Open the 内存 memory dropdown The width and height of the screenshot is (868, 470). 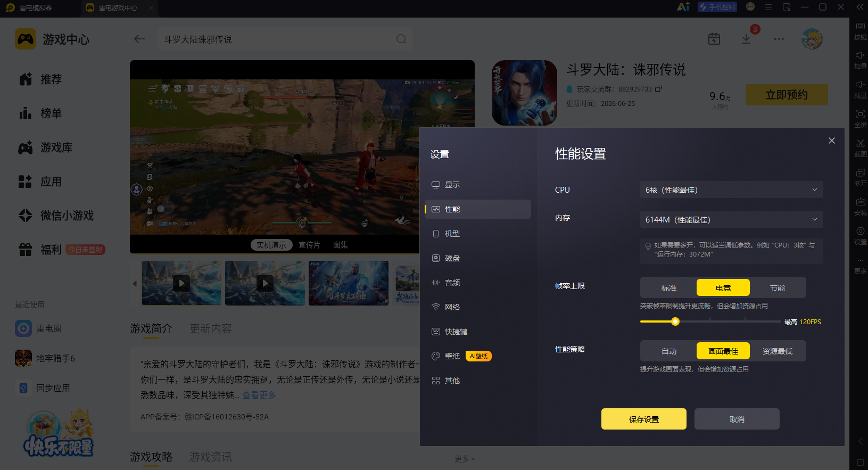732,219
